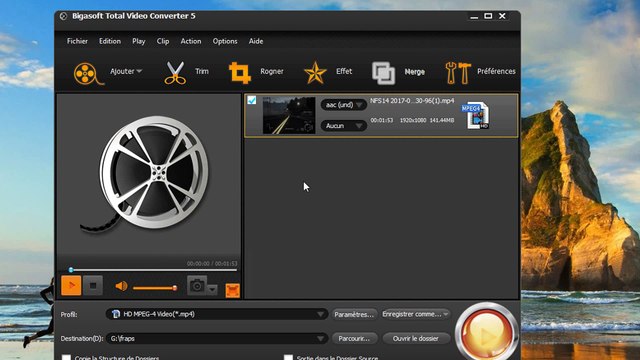
Task: Open the Ajouter dropdown arrow
Action: 139,71
